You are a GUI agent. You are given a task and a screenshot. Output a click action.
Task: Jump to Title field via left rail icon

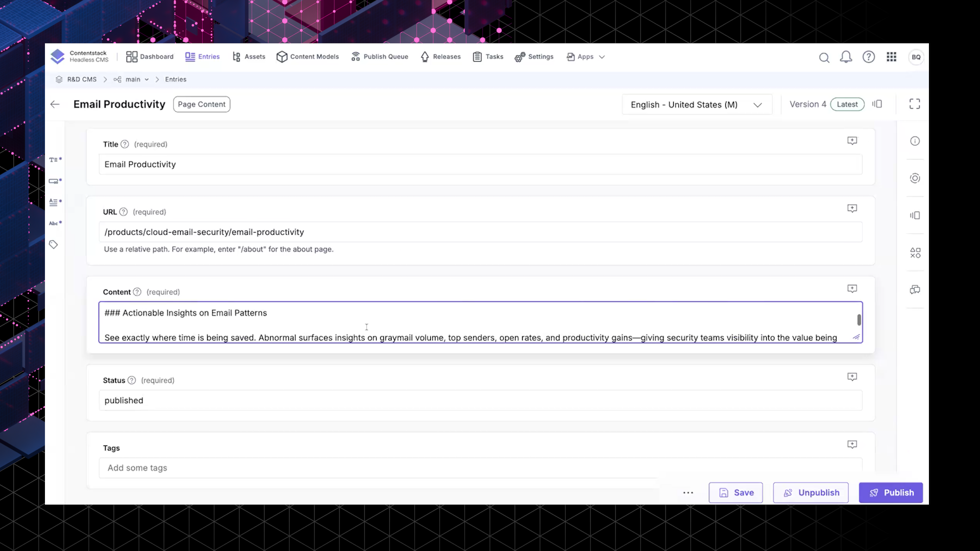click(55, 160)
